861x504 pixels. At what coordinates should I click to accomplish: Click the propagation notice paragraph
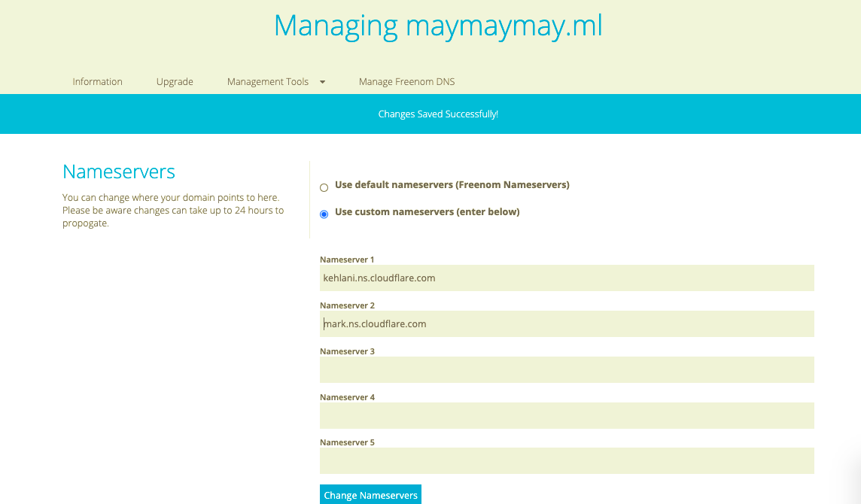[173, 211]
